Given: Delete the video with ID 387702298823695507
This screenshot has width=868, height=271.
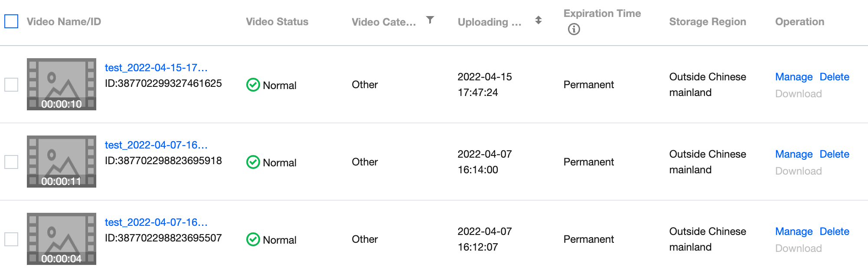Looking at the screenshot, I should click(x=834, y=231).
